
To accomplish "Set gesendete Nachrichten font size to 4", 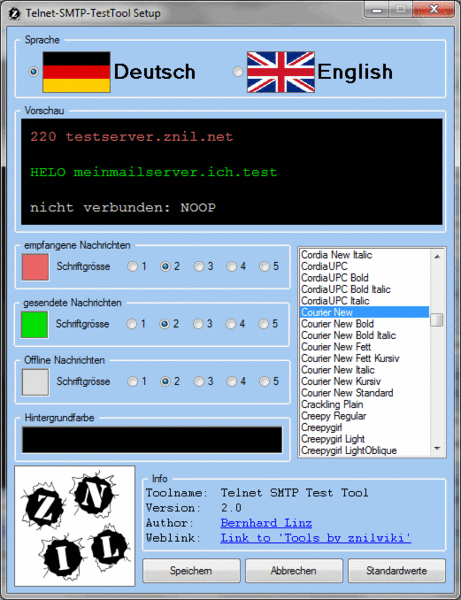I will click(231, 324).
